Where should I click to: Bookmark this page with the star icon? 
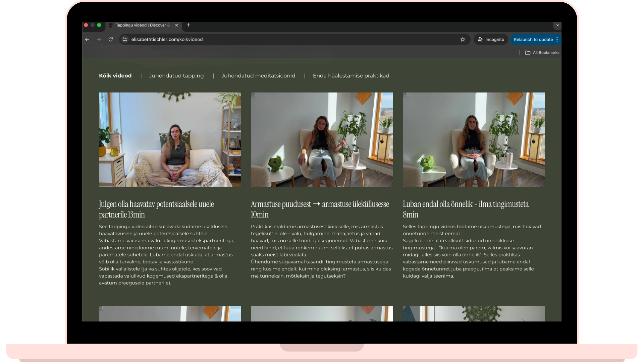[463, 40]
